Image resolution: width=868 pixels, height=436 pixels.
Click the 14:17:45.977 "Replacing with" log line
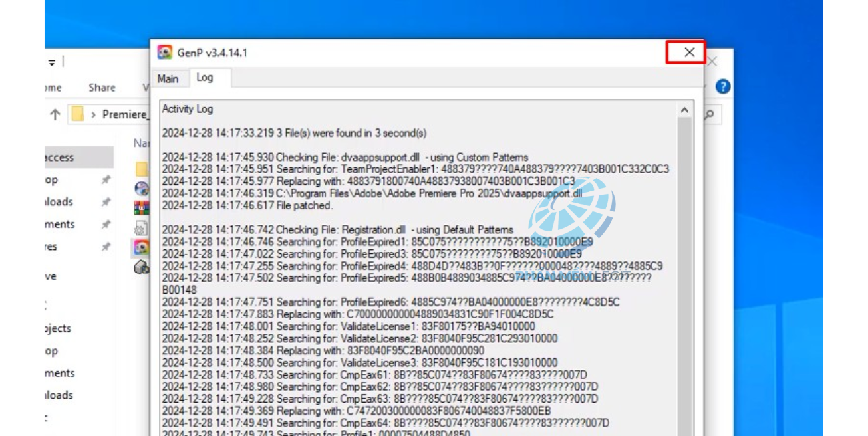pyautogui.click(x=368, y=181)
